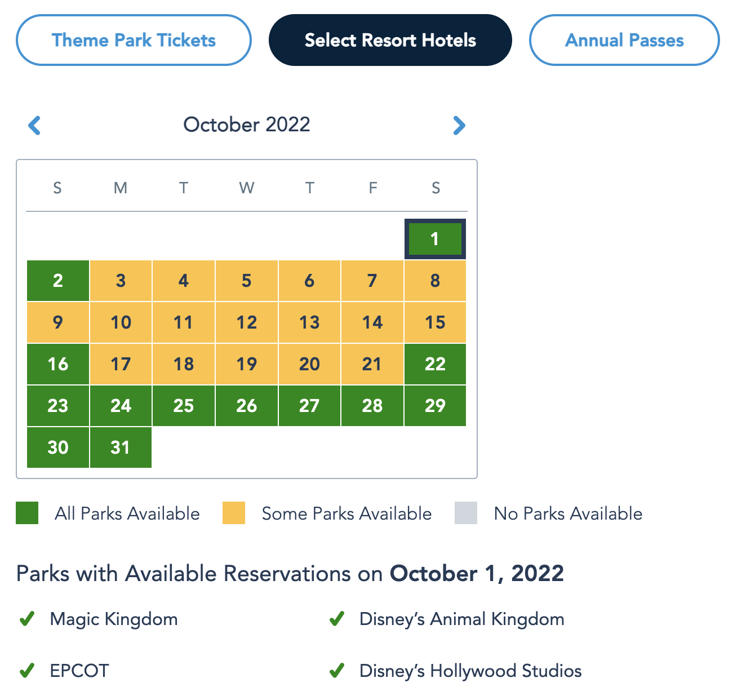The width and height of the screenshot is (733, 700).
Task: Select the Annual Passes tab
Action: pyautogui.click(x=624, y=41)
